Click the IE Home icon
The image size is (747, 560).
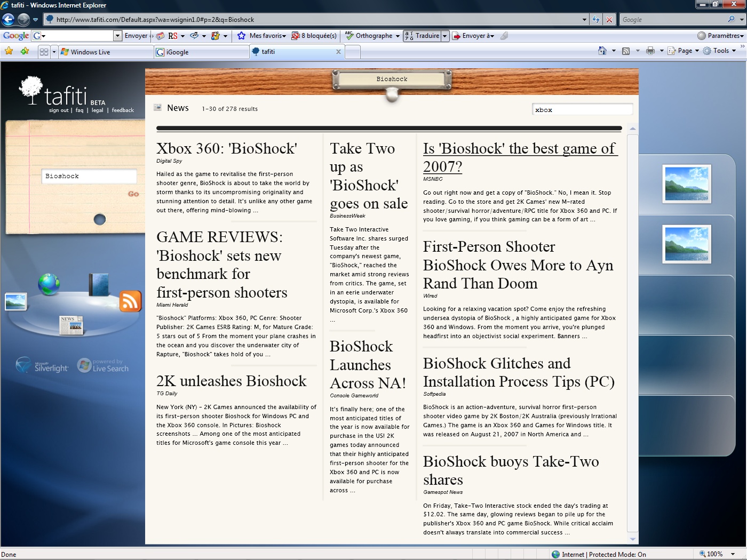point(602,51)
